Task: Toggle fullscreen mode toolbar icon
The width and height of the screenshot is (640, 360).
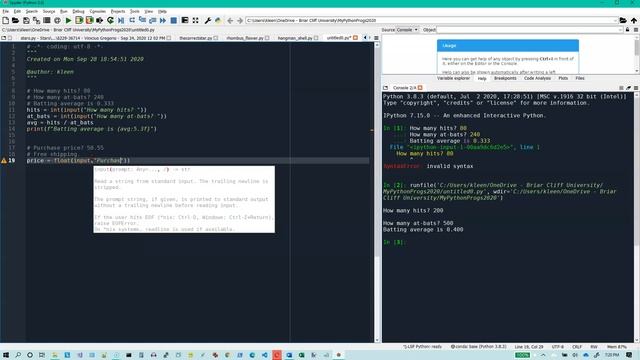Action: click(x=196, y=20)
